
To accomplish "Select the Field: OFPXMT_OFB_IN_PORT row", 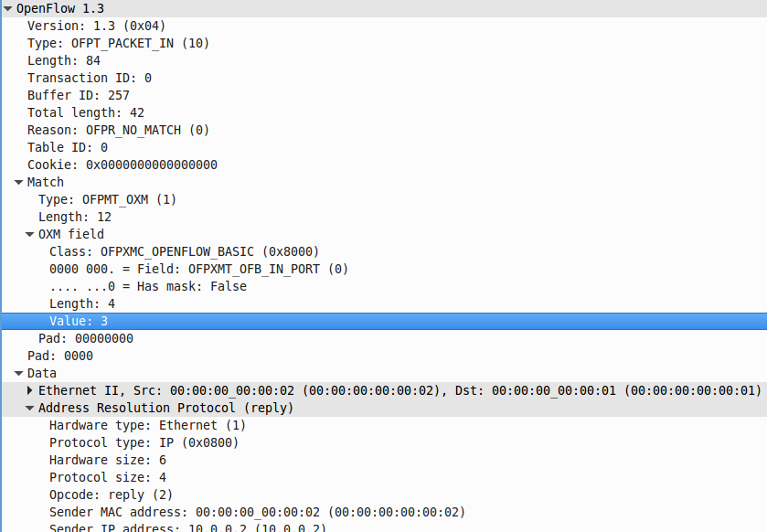I will pos(198,269).
